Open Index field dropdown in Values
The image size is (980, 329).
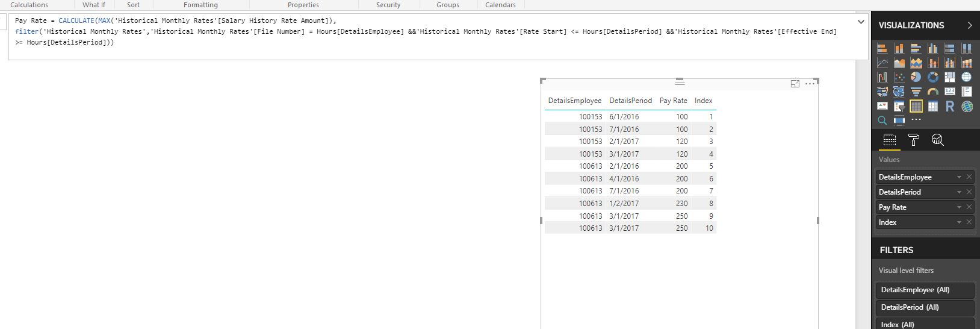point(959,222)
